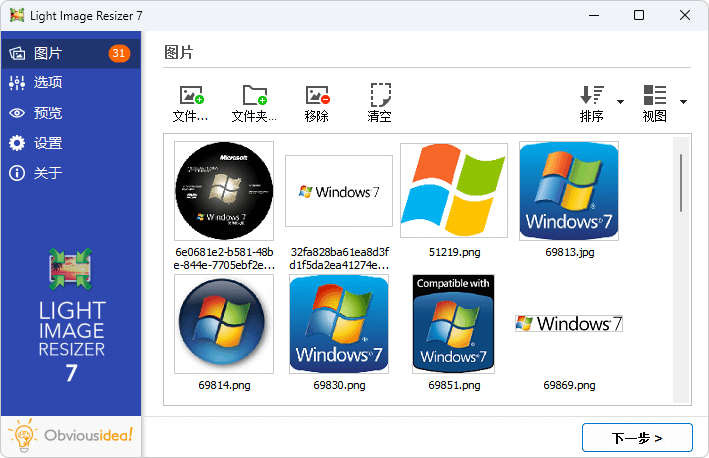Screen dimensions: 709x458
Task: Click the app icon in the title bar
Action: [x=17, y=15]
